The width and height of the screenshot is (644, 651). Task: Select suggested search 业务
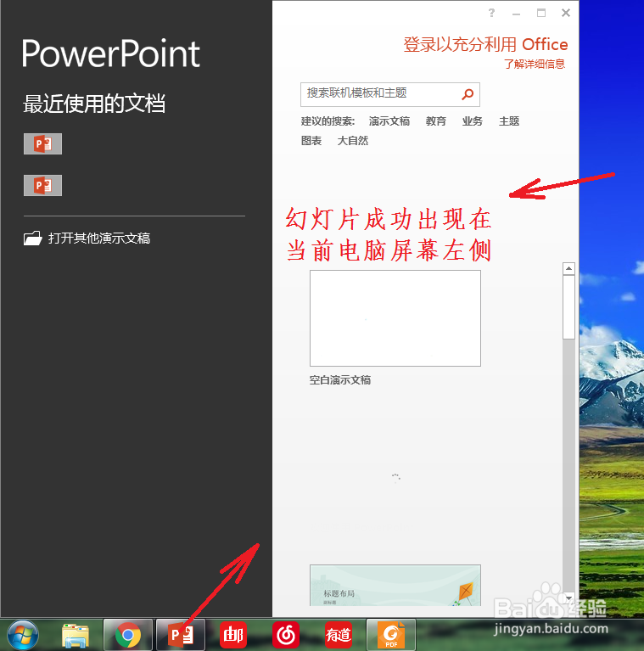(473, 121)
